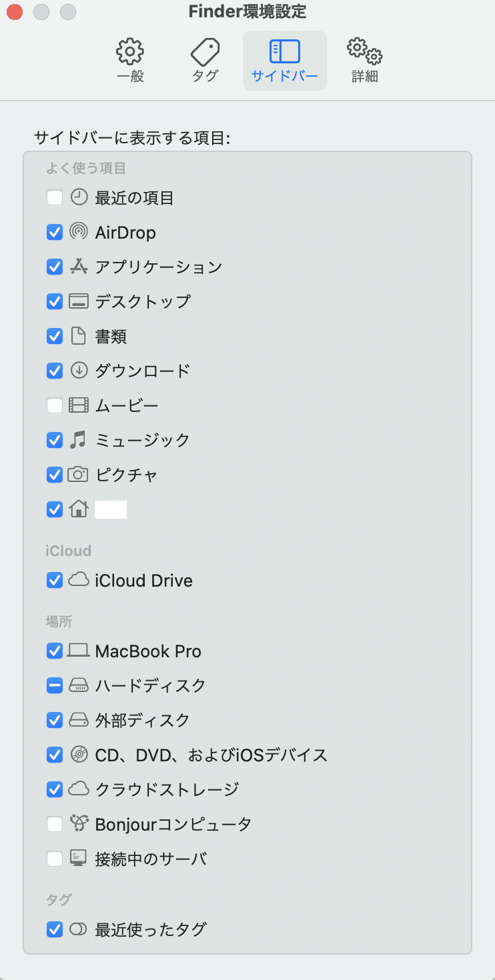This screenshot has height=980, width=495.
Task: Uncheck the MacBook Pro checkbox
Action: tap(55, 651)
